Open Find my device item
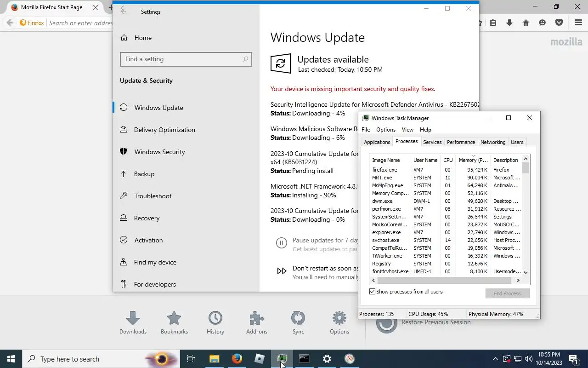588x368 pixels. [x=155, y=262]
